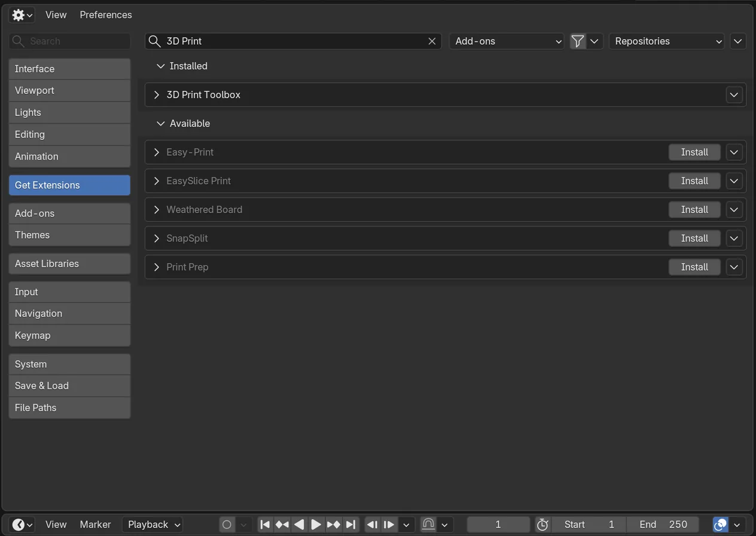Open the Add-ons type filter dropdown
Image resolution: width=756 pixels, height=536 pixels.
pyautogui.click(x=507, y=41)
